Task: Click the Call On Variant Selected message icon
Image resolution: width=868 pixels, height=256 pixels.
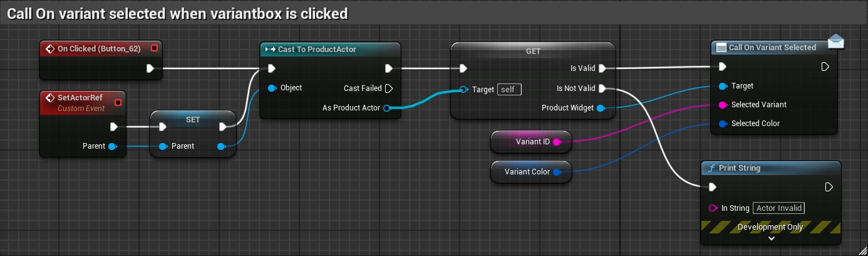Action: pos(721,48)
